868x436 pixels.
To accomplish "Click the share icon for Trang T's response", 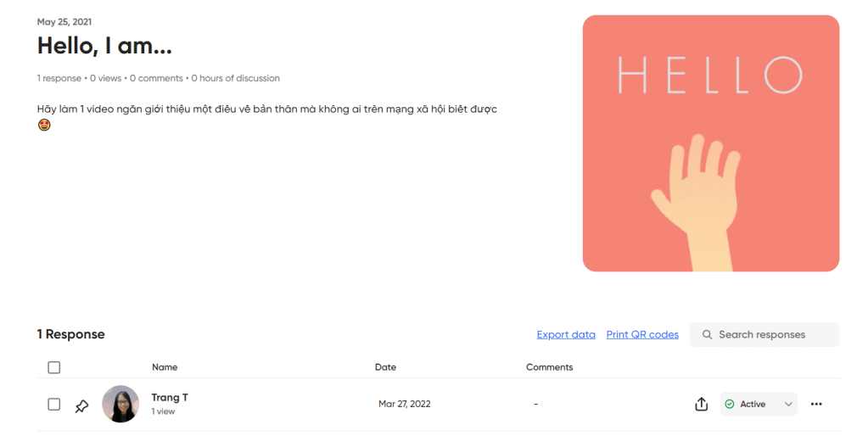I will tap(701, 405).
